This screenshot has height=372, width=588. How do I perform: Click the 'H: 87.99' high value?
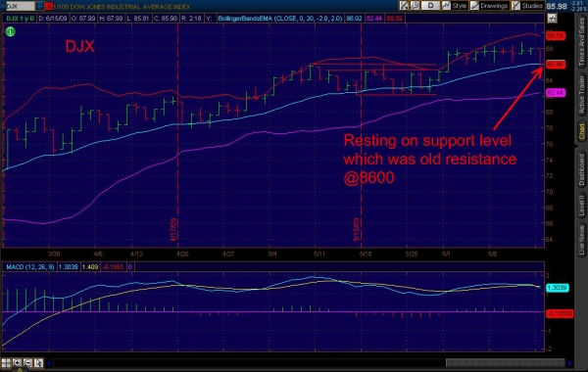pos(111,18)
